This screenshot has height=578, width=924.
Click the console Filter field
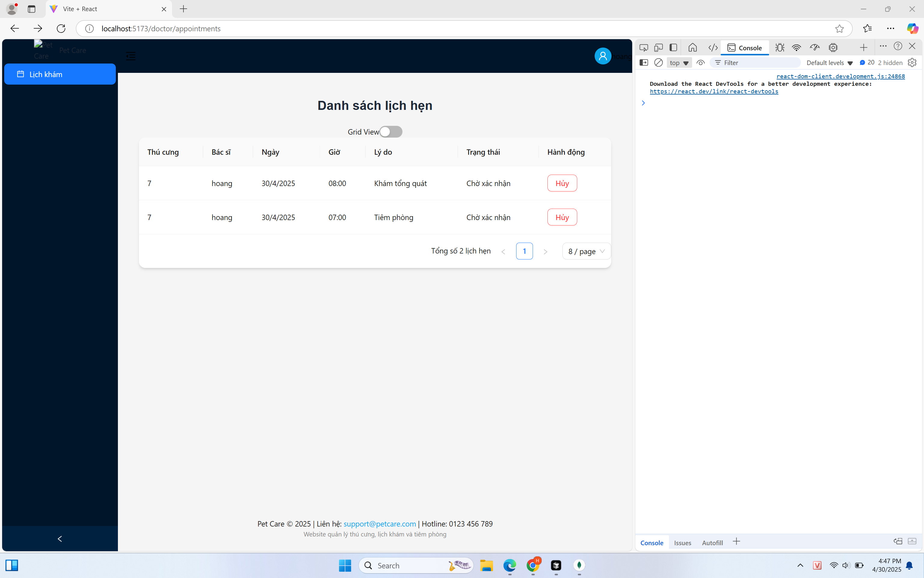[x=755, y=63]
